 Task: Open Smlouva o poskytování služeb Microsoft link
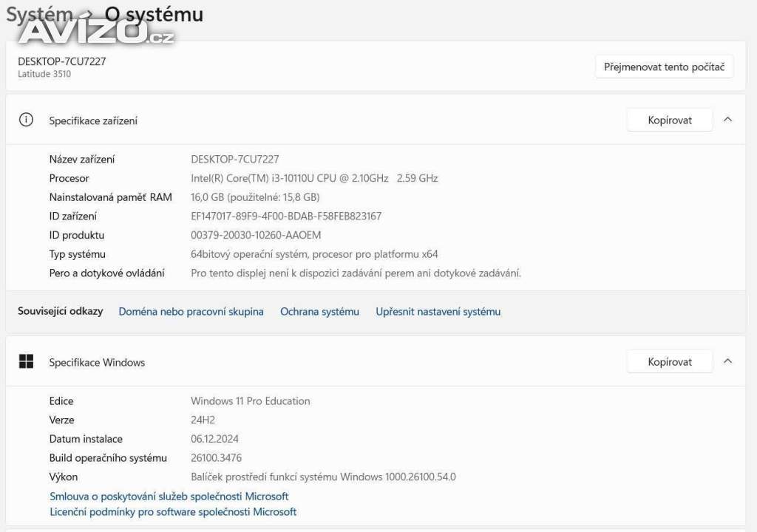[x=169, y=497]
